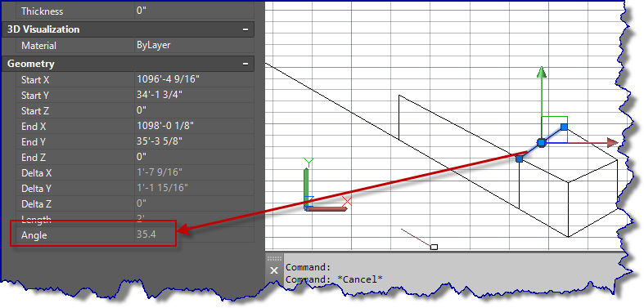
Task: Select the Delta X property label
Action: click(x=37, y=173)
